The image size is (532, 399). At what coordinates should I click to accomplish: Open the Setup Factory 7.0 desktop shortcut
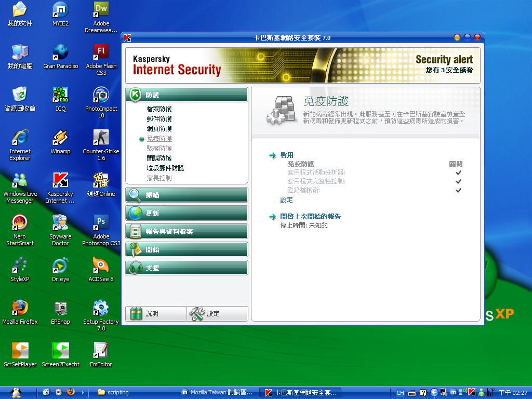coord(101,315)
